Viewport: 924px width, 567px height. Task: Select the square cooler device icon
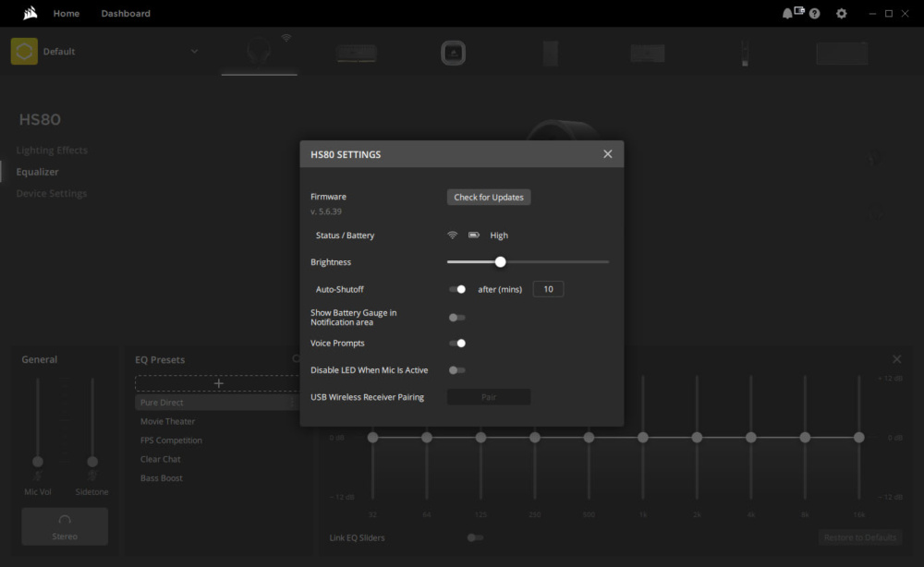tap(453, 53)
